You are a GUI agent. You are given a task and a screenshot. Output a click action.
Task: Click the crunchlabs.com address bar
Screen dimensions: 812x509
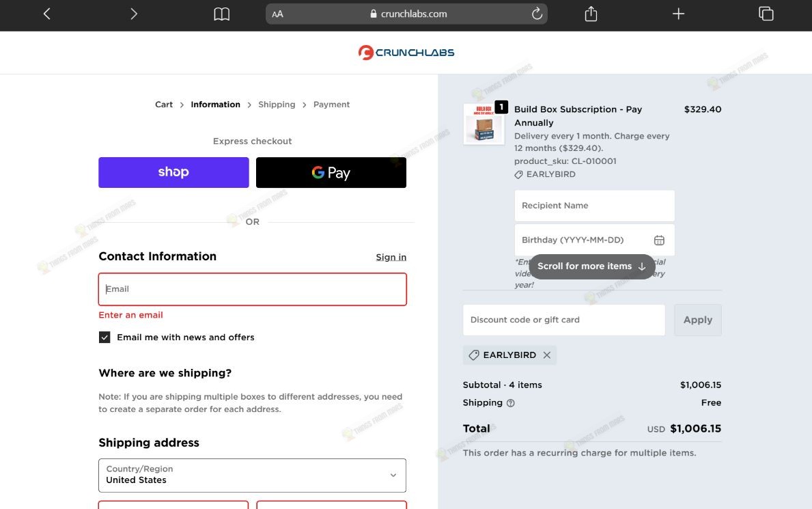click(406, 14)
